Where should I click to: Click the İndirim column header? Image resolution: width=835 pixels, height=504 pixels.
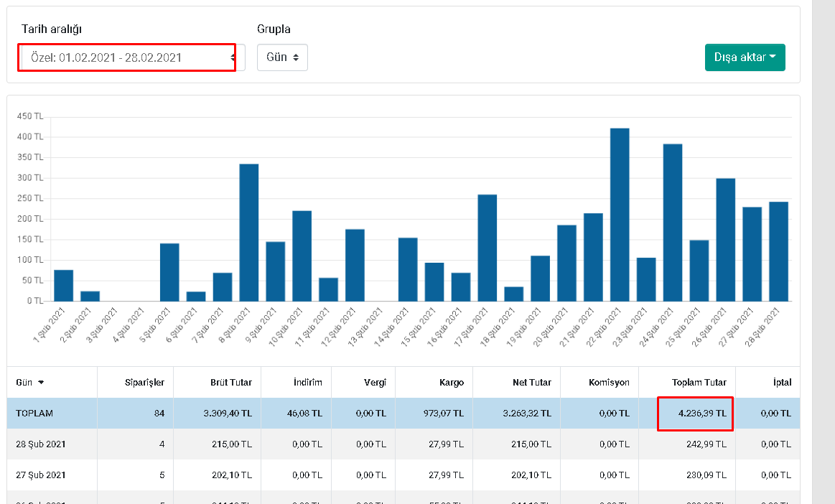[308, 383]
